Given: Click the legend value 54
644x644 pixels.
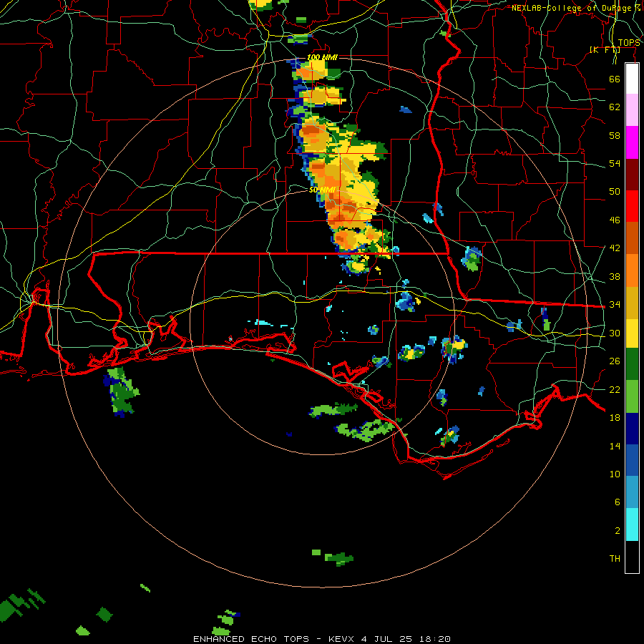Looking at the screenshot, I should click(x=615, y=163).
